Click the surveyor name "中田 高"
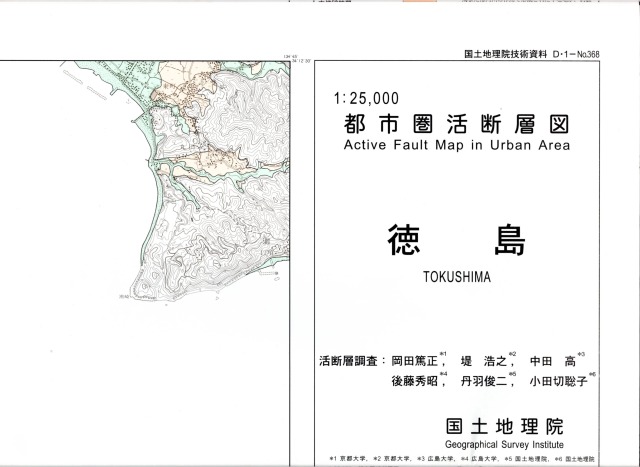 pos(553,361)
